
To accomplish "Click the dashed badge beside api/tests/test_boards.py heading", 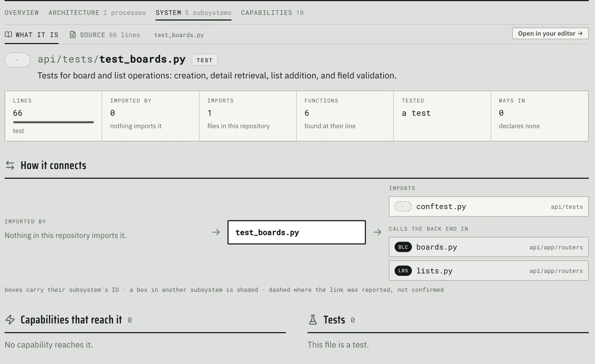I will pyautogui.click(x=18, y=60).
